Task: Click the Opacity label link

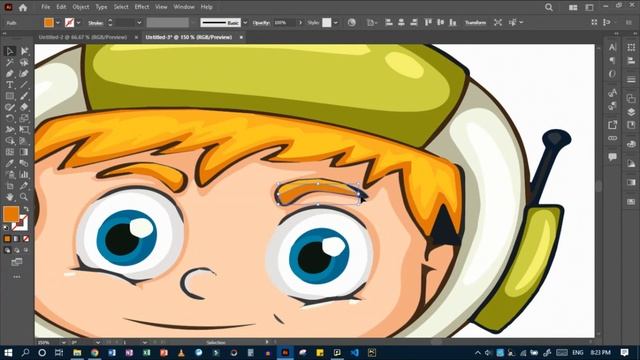Action: pos(261,23)
